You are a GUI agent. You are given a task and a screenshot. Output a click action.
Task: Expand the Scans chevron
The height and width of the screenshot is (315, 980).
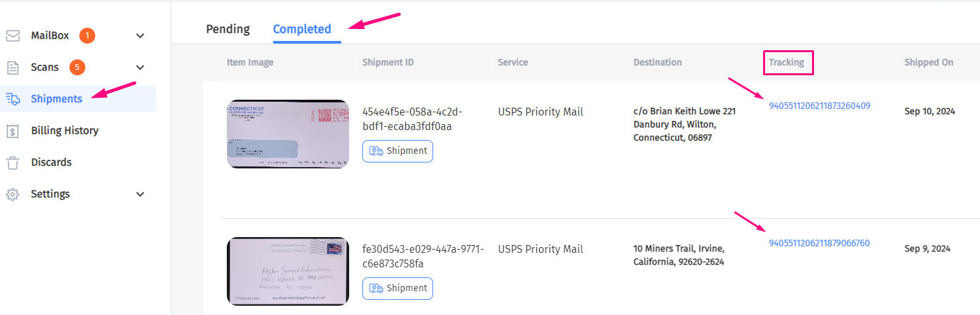[140, 67]
